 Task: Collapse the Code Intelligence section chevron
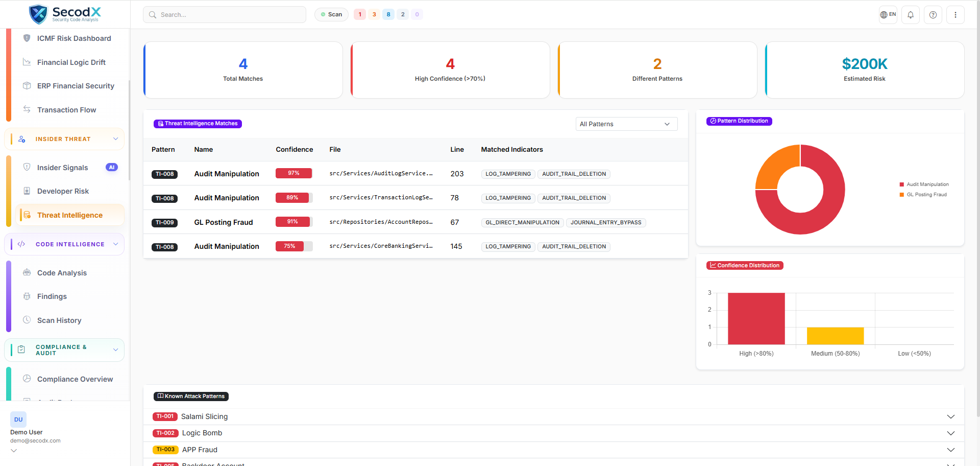116,244
